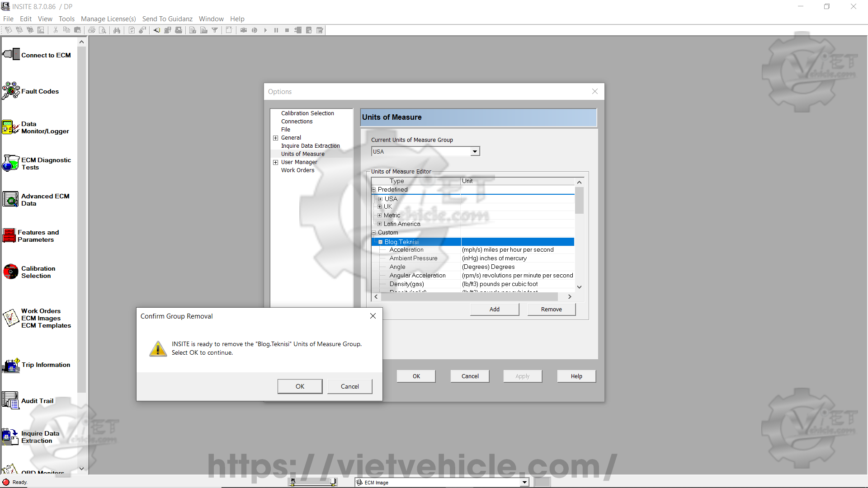Click the Features and Parameters icon
Screen dimensions: 868x488
[9, 235]
